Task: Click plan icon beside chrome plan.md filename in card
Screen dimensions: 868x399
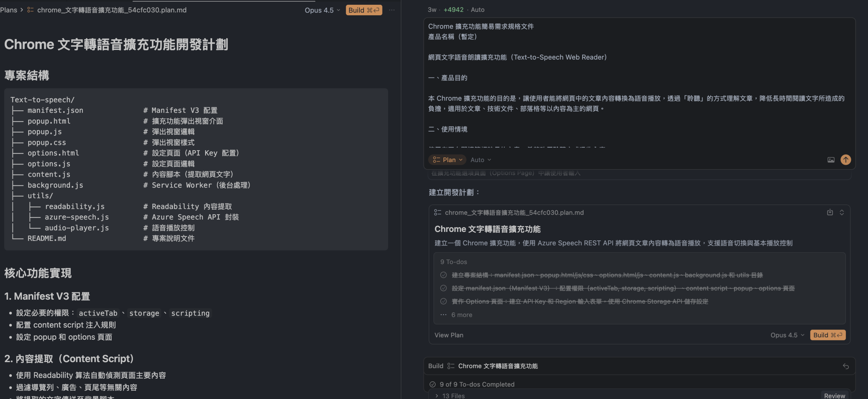Action: pos(438,213)
